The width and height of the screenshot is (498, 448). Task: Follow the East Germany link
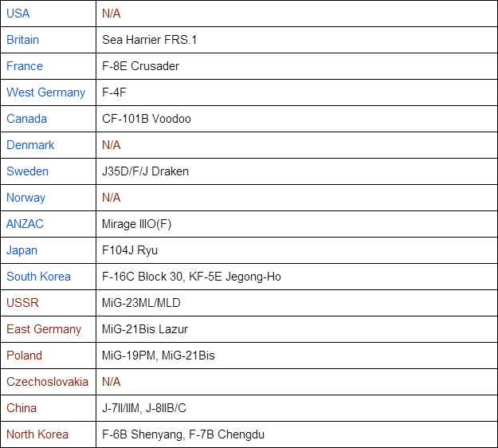pyautogui.click(x=44, y=329)
